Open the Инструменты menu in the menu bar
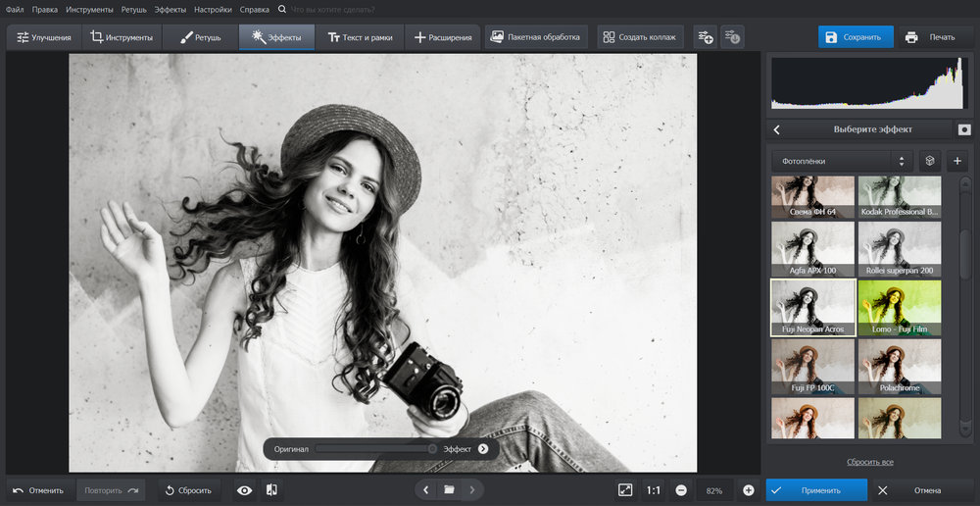980x506 pixels. click(x=89, y=10)
